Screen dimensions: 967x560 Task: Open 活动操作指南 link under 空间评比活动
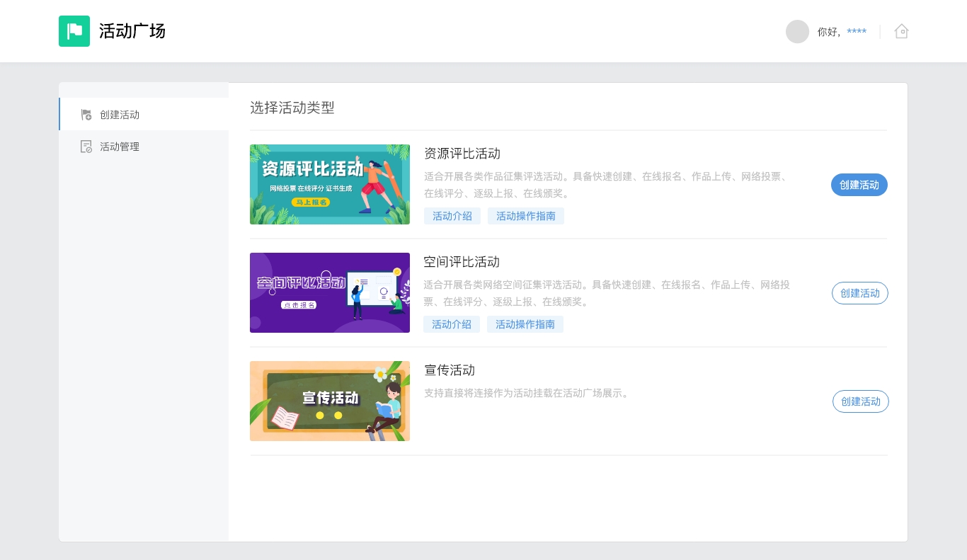pyautogui.click(x=525, y=324)
